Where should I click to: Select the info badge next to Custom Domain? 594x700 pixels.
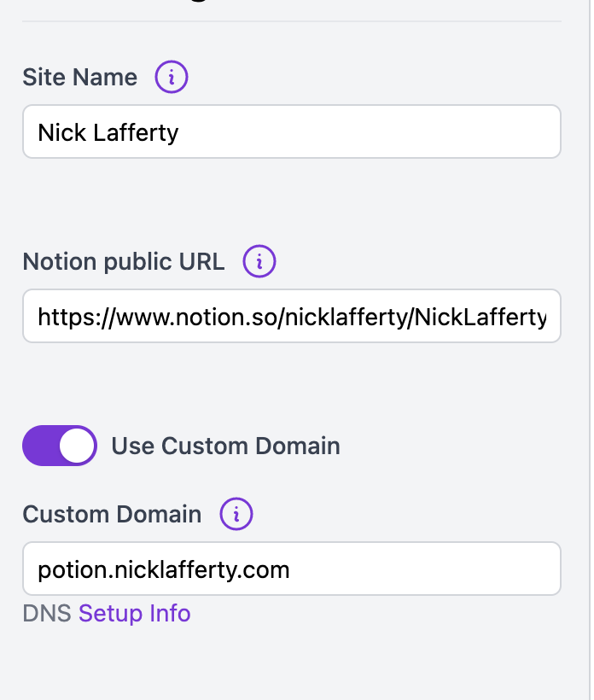236,514
